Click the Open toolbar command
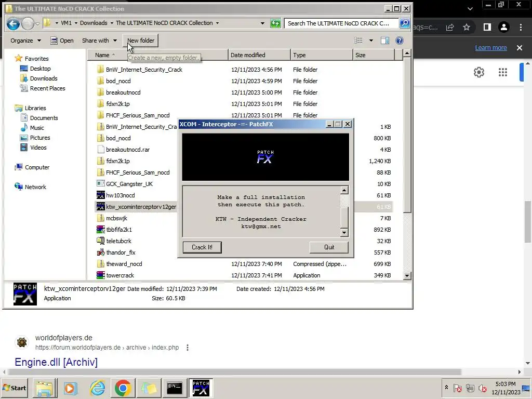Viewport: 532px width, 399px height. click(62, 41)
